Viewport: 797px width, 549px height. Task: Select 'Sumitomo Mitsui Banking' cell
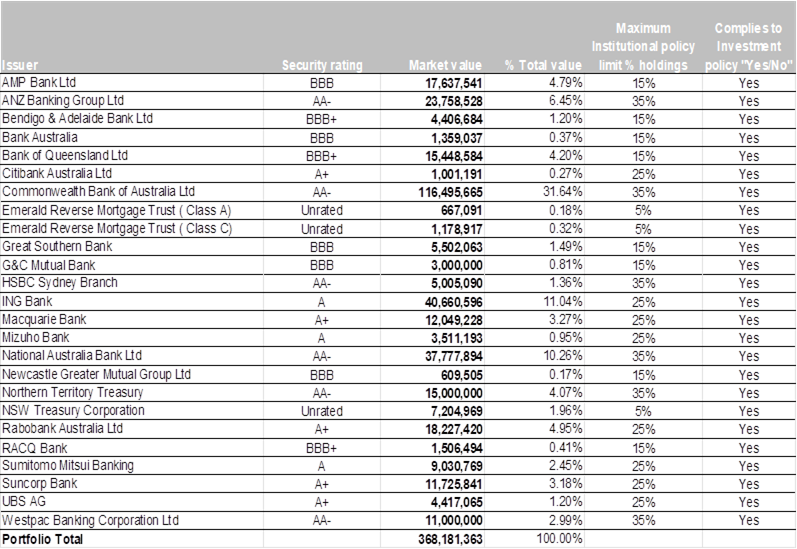coord(68,466)
